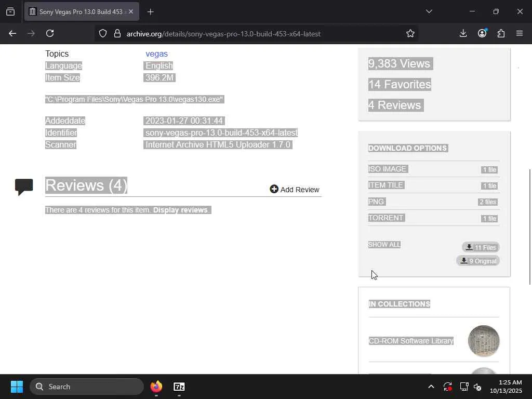532x399 pixels.
Task: Open the ISO IMAGE download option
Action: 433,169
